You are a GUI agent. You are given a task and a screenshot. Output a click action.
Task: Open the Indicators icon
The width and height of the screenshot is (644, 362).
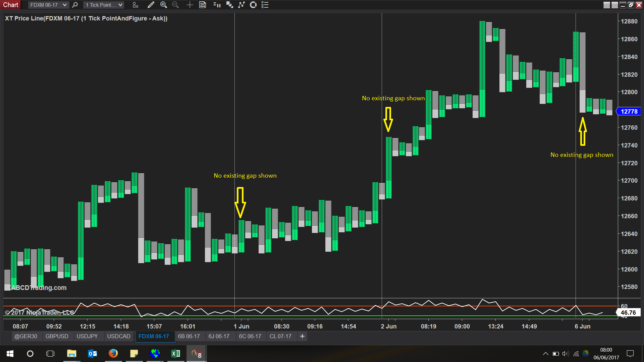(241, 5)
